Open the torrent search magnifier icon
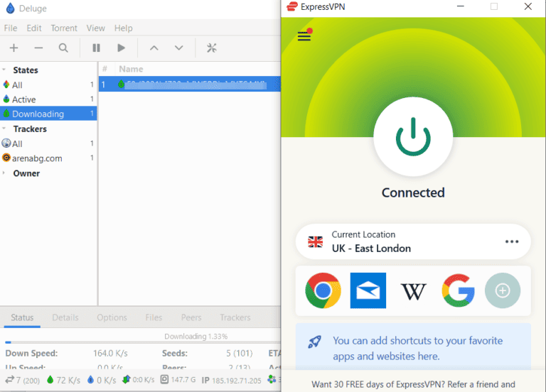Viewport: 546px width, 392px height. pyautogui.click(x=63, y=48)
